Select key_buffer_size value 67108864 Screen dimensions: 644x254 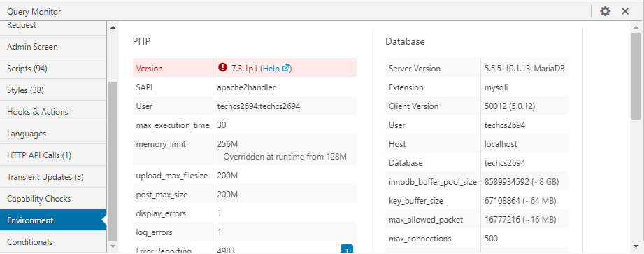(502, 201)
